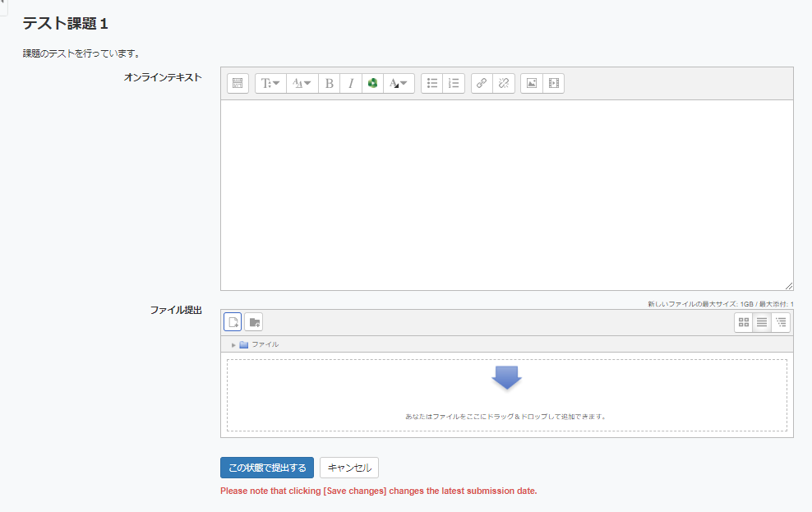Remove link using the unlink icon
812x512 pixels.
(504, 83)
